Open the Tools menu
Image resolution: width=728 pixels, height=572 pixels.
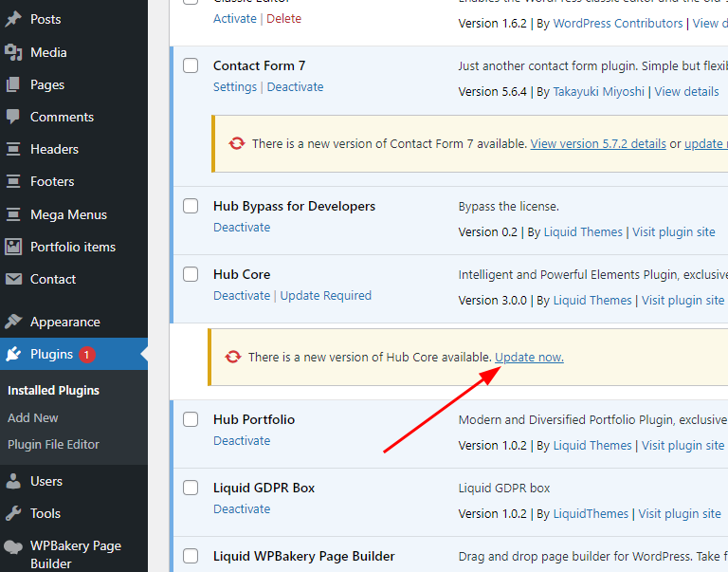pyautogui.click(x=45, y=513)
